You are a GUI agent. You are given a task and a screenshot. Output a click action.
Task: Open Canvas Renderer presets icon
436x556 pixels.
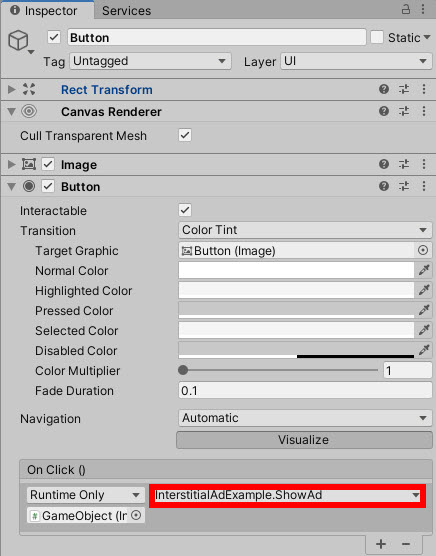[404, 111]
